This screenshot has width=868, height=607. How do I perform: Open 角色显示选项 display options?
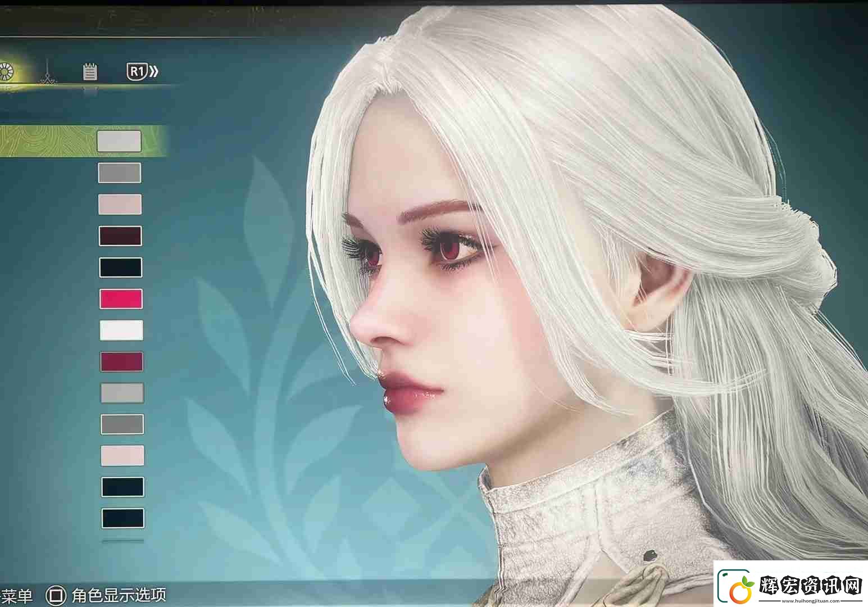click(119, 595)
